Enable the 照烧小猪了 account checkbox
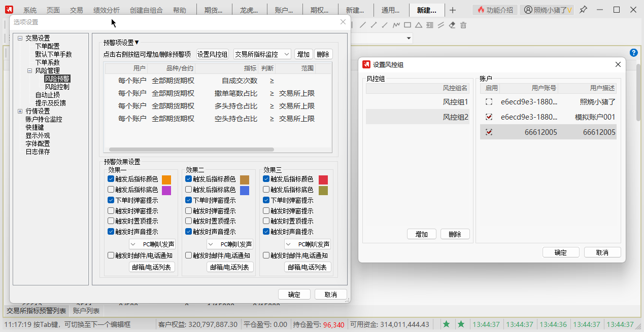The image size is (644, 332). point(489,101)
